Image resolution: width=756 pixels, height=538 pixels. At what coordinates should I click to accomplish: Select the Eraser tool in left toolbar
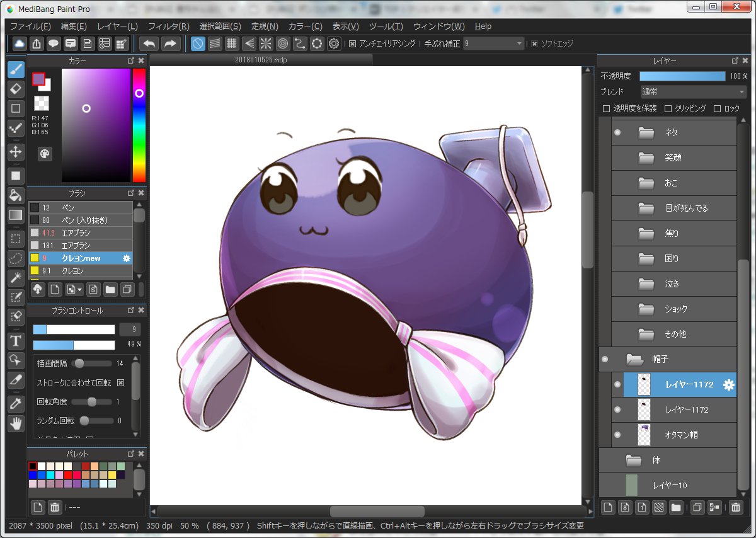[16, 89]
